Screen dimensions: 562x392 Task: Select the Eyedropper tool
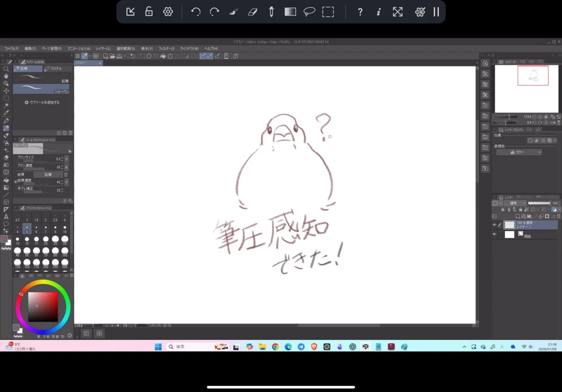click(6, 113)
